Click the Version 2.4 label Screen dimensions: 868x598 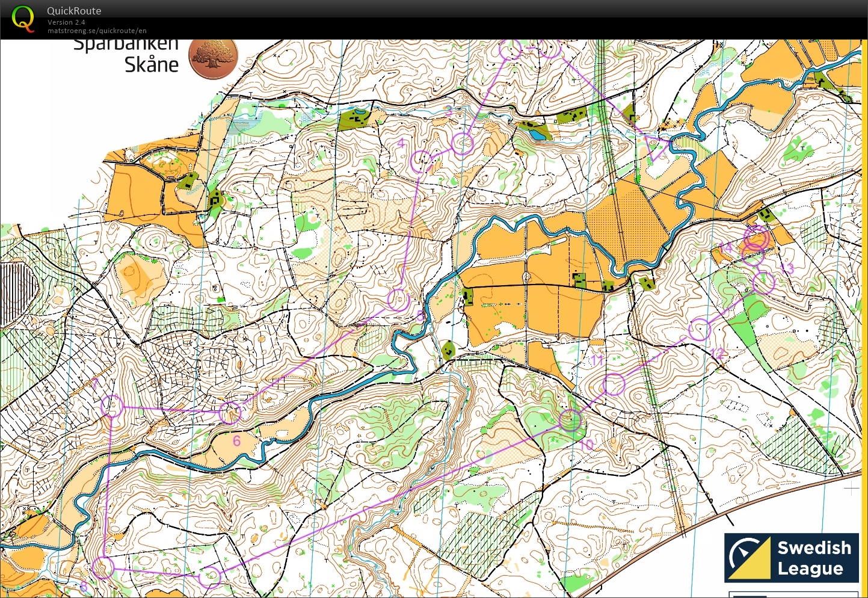(66, 22)
